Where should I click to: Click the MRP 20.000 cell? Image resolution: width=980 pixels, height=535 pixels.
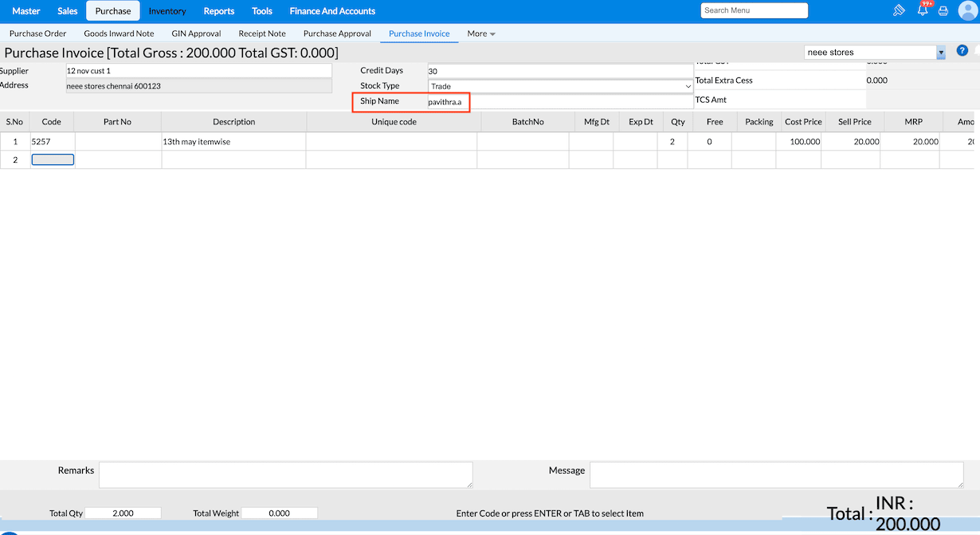click(x=910, y=141)
